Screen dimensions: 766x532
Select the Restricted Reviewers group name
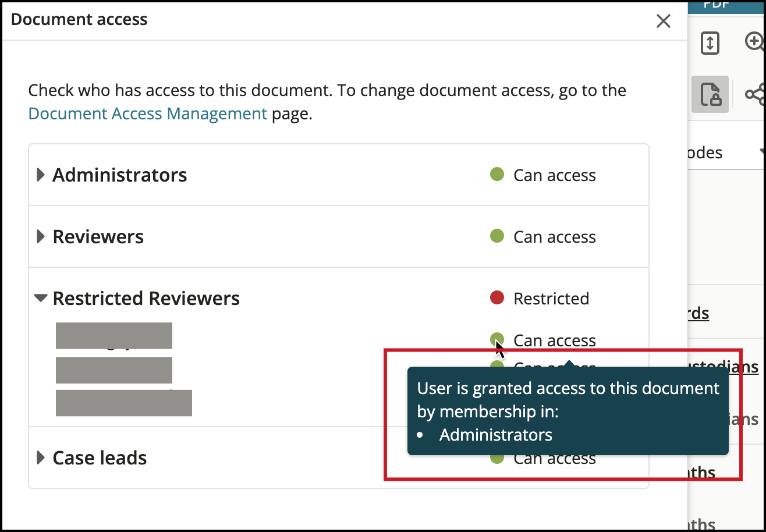coord(146,299)
